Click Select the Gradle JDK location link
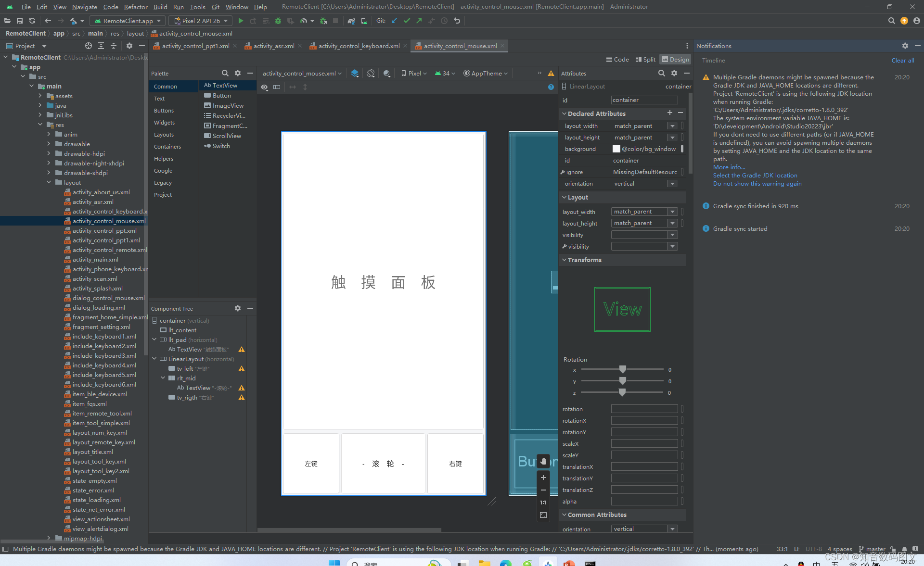This screenshot has width=924, height=566. pos(755,176)
